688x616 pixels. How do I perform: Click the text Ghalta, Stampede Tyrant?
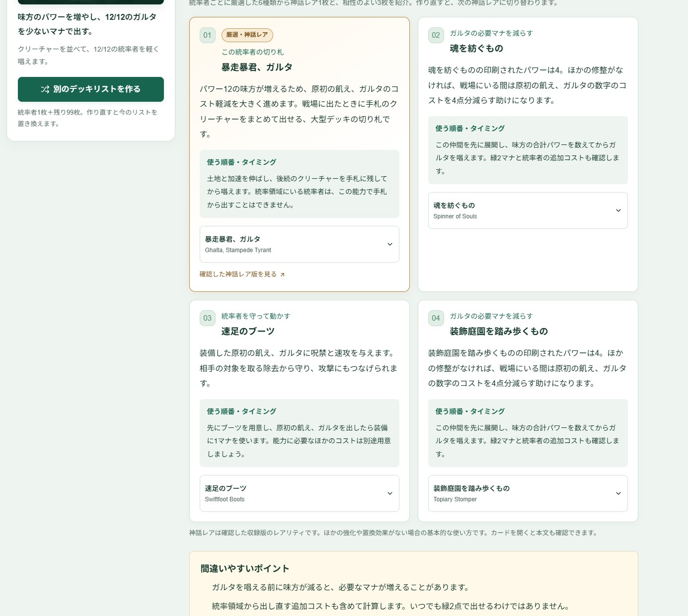238,250
